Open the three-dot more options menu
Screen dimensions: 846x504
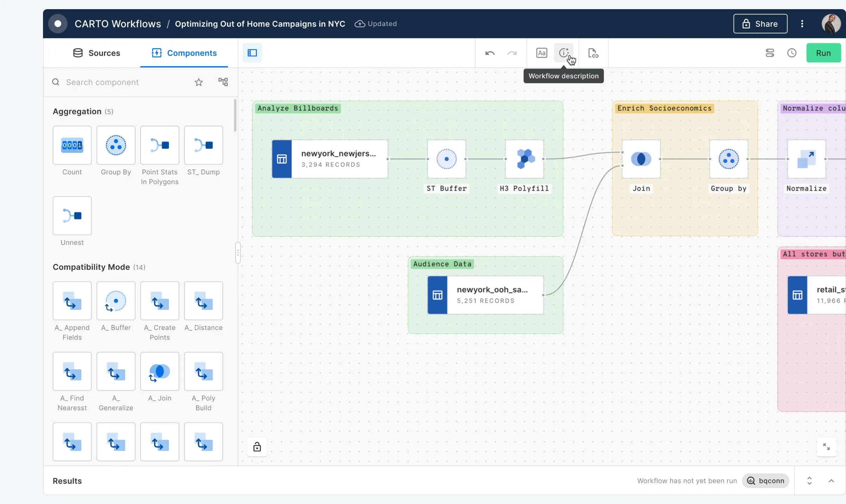[x=802, y=24]
